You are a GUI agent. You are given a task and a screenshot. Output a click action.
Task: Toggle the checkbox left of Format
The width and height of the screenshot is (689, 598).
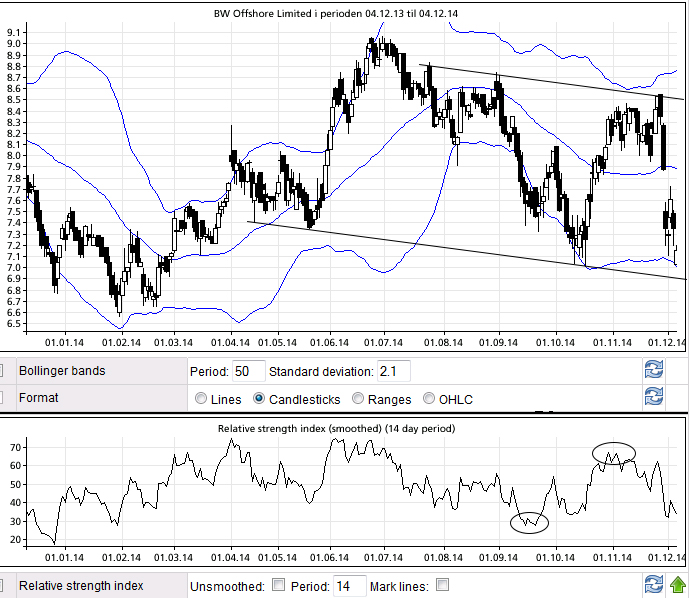2,398
